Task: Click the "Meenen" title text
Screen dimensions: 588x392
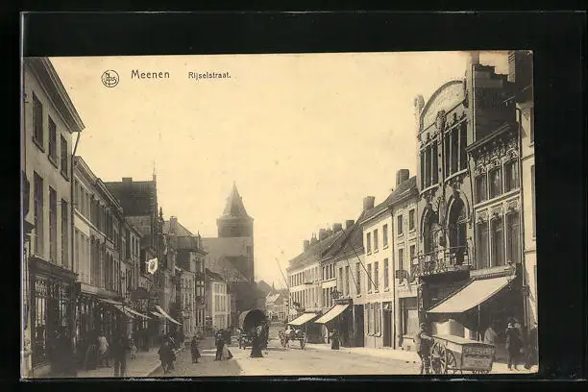Action: point(150,75)
